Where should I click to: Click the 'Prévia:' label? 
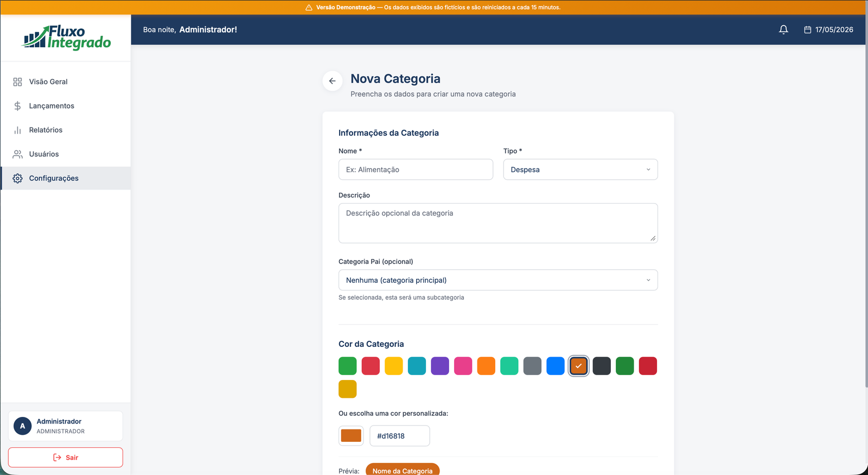point(349,471)
